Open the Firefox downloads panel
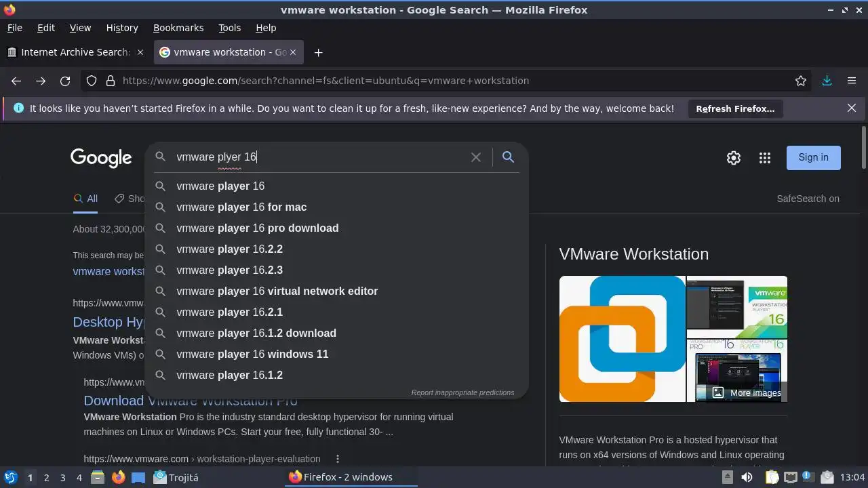This screenshot has height=488, width=868. coord(827,81)
